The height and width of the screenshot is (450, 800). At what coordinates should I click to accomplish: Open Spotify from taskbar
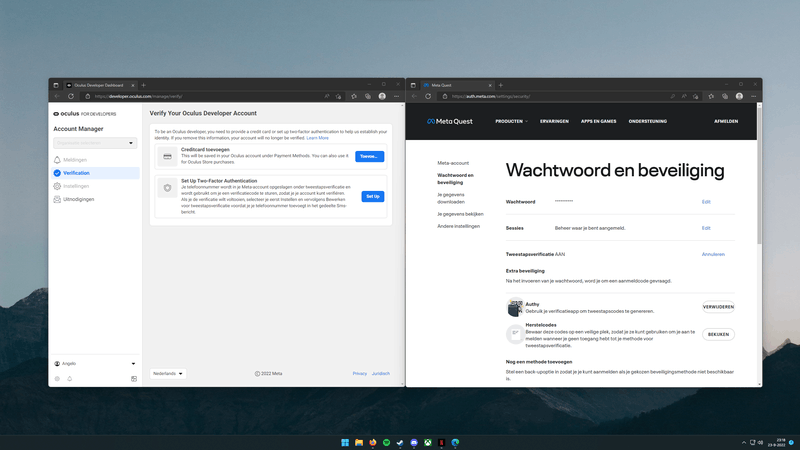pyautogui.click(x=386, y=442)
